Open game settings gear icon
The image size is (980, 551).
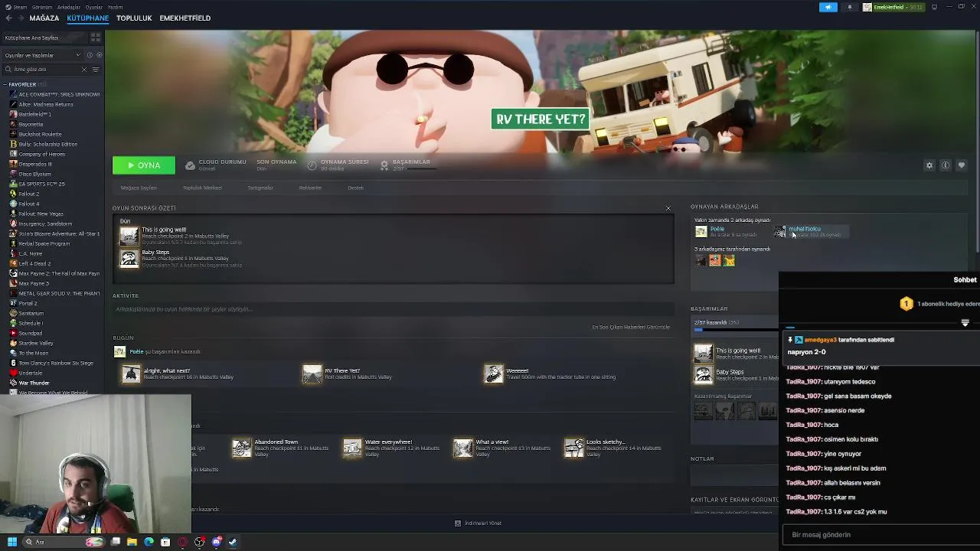pos(929,165)
